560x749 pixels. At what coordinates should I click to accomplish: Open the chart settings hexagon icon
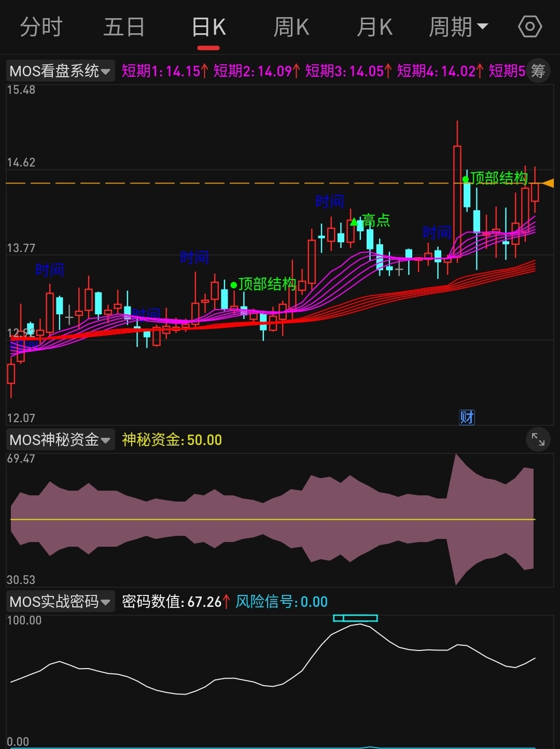530,27
